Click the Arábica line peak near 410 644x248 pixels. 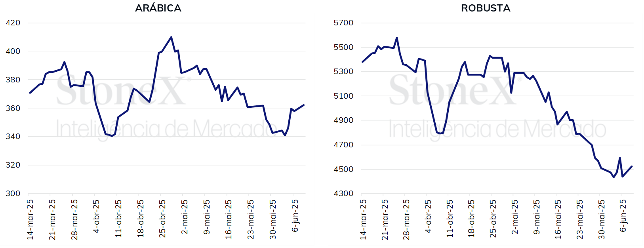pyautogui.click(x=171, y=37)
